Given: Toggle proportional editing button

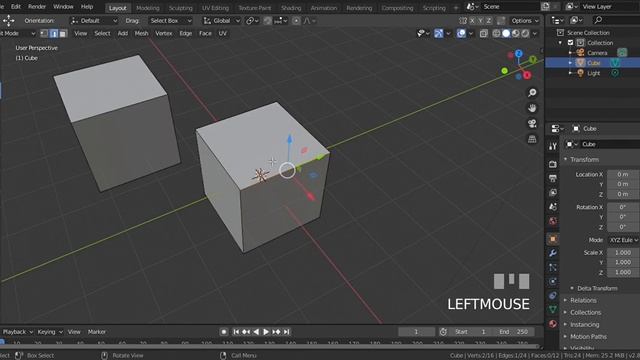Looking at the screenshot, I should (x=296, y=20).
